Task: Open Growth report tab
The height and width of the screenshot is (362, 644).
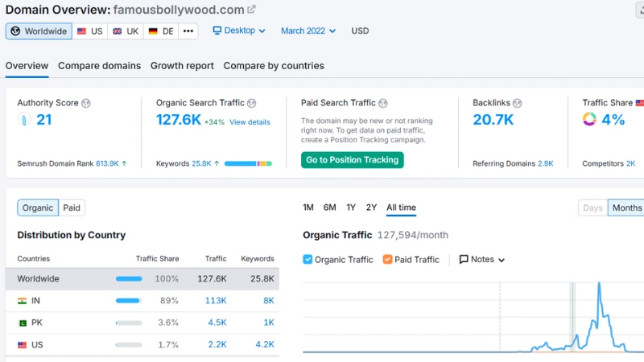Action: (x=182, y=66)
